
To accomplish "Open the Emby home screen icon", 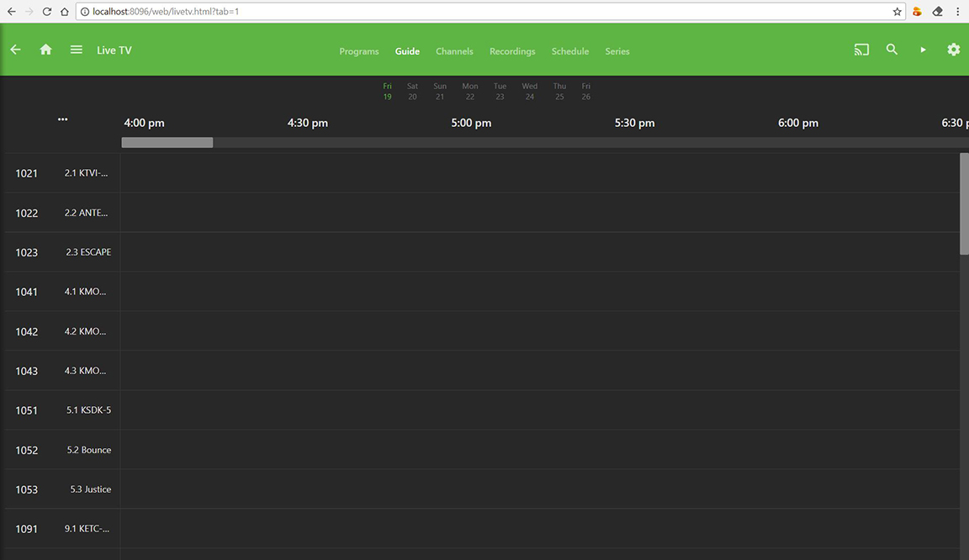I will tap(45, 50).
